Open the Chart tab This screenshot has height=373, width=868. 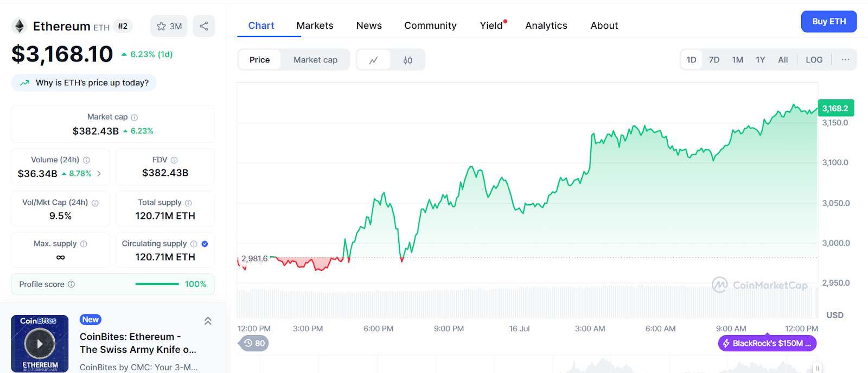(261, 26)
